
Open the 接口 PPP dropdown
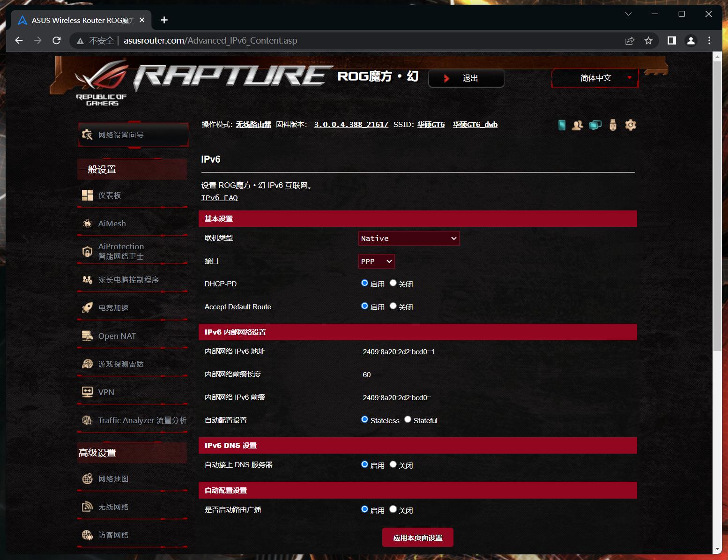(376, 261)
